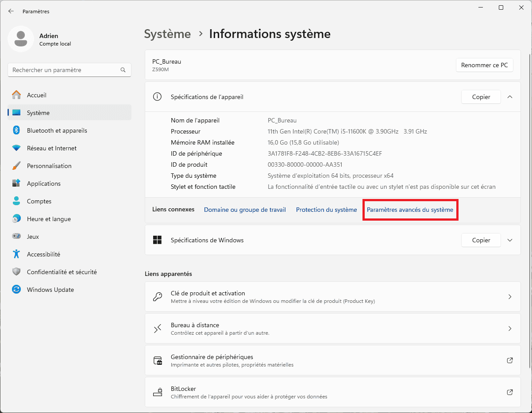Select Bluetooth et appareils menu item
This screenshot has width=532, height=413.
click(x=69, y=130)
